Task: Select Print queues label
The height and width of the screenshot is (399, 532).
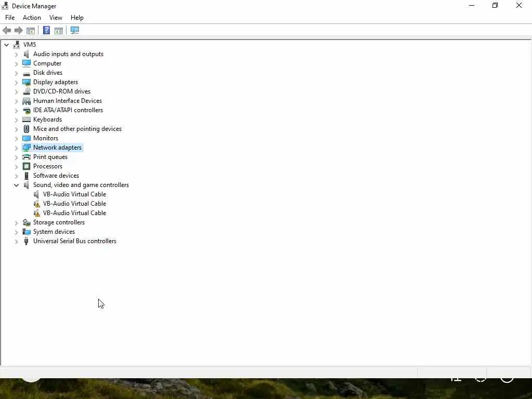Action: [x=50, y=157]
